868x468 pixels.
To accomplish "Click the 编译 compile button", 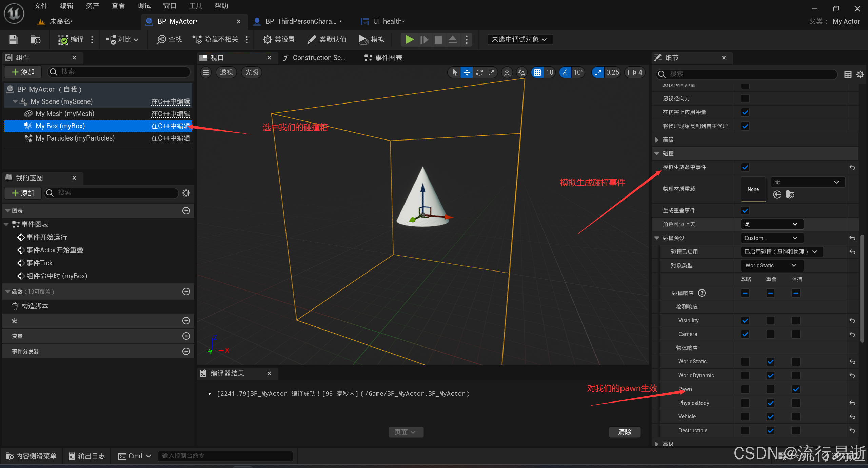I will pos(71,40).
